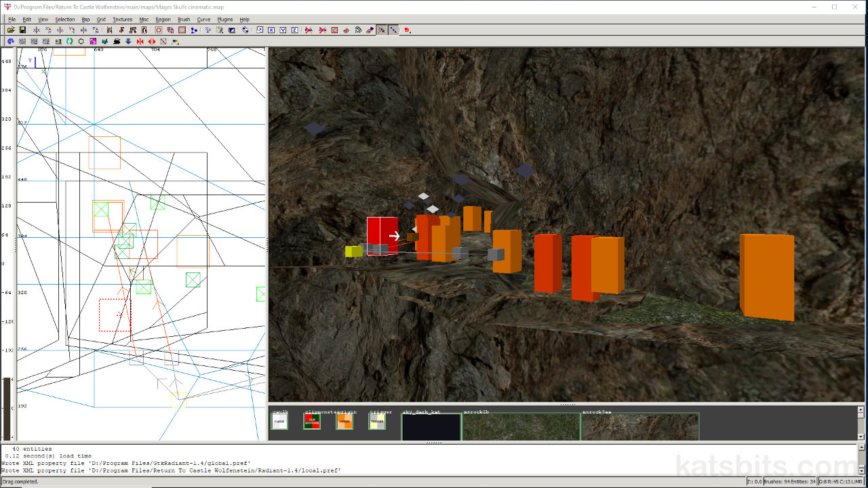Click the blue down-arrow toolbar icon
Viewport: 868px width, 488px height.
click(x=128, y=41)
